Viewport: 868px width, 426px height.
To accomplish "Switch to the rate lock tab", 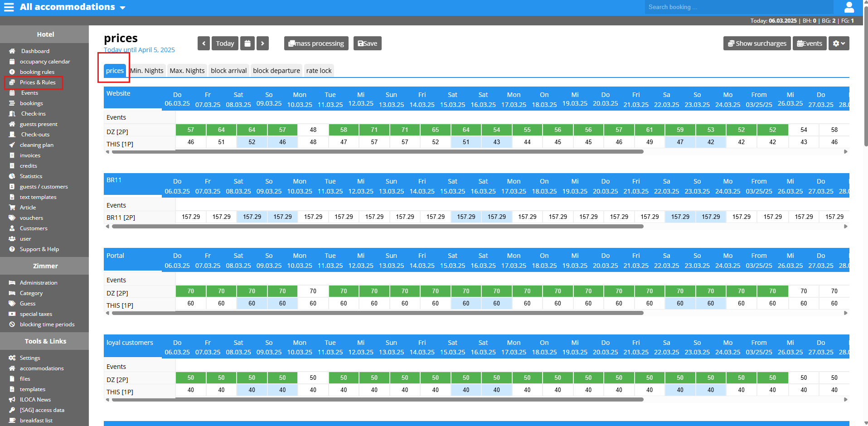I will point(319,71).
